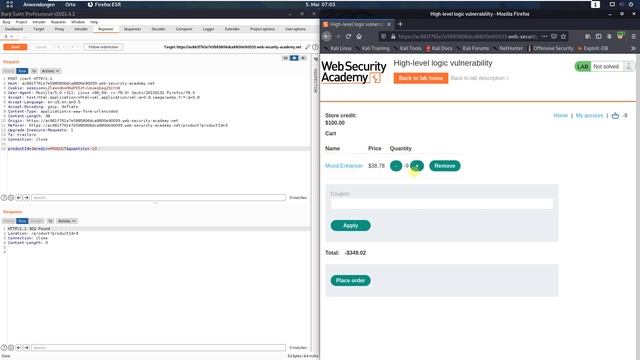Open Firefox library icon
640x360 pixels.
[x=588, y=36]
